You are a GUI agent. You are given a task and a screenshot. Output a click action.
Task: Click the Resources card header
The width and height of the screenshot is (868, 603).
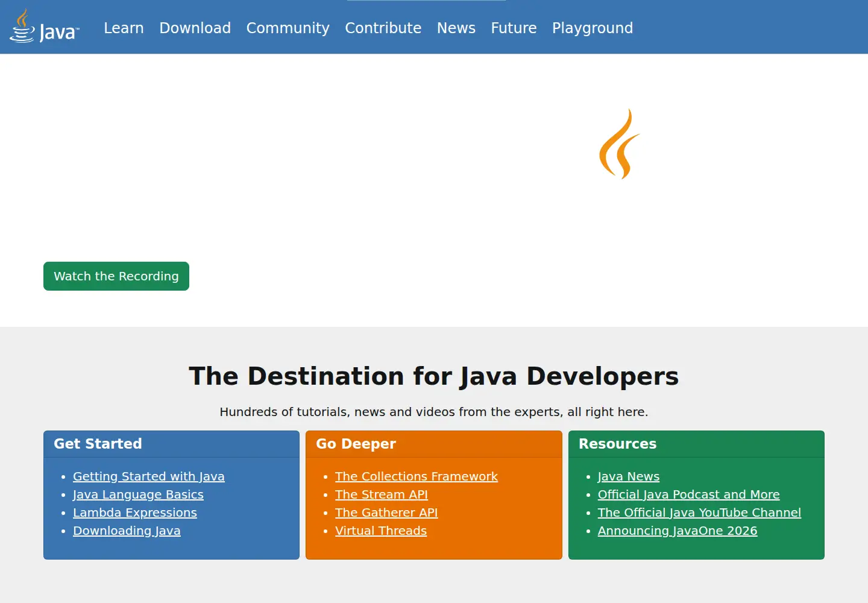click(696, 444)
